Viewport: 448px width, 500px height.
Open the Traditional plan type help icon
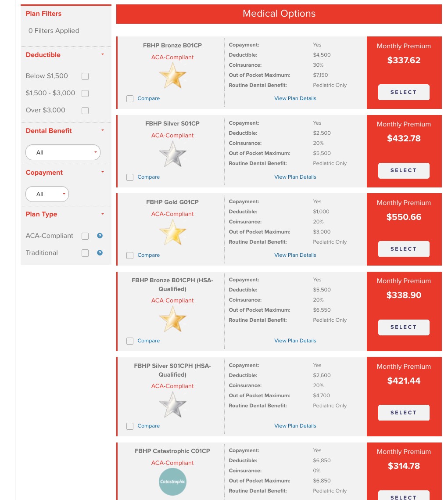(100, 253)
